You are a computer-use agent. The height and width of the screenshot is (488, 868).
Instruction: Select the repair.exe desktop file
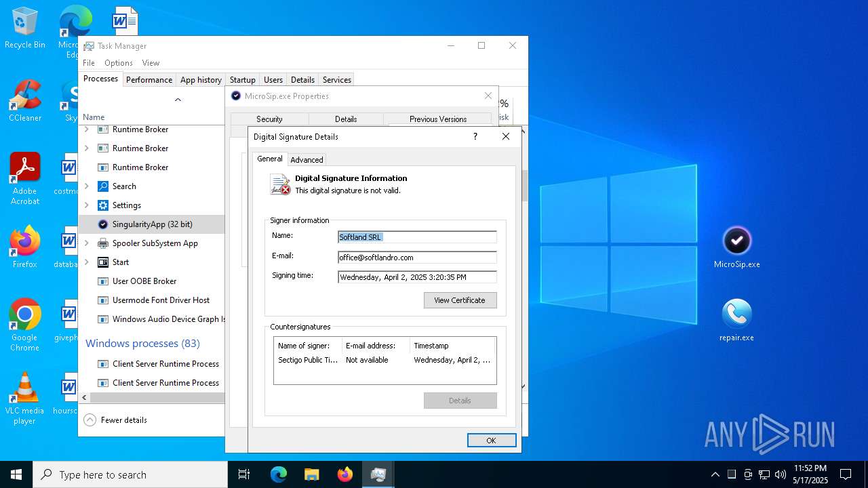point(737,321)
